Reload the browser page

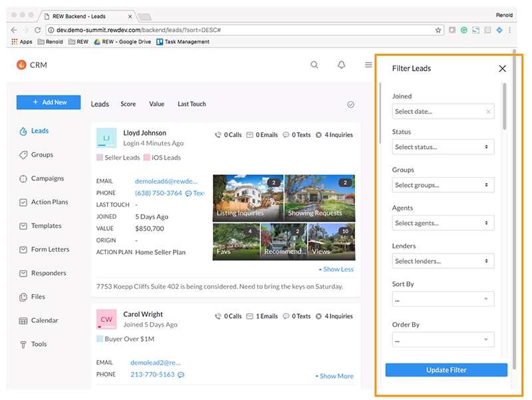tap(38, 30)
